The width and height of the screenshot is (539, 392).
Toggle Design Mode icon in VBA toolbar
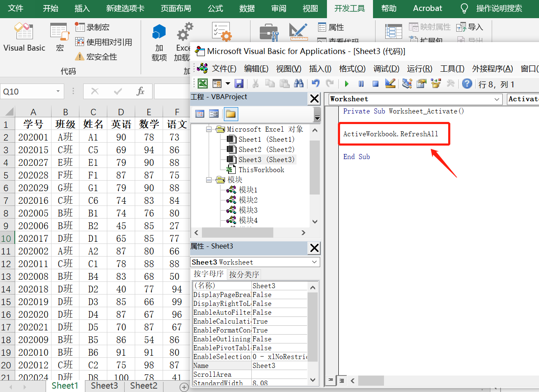pos(390,83)
